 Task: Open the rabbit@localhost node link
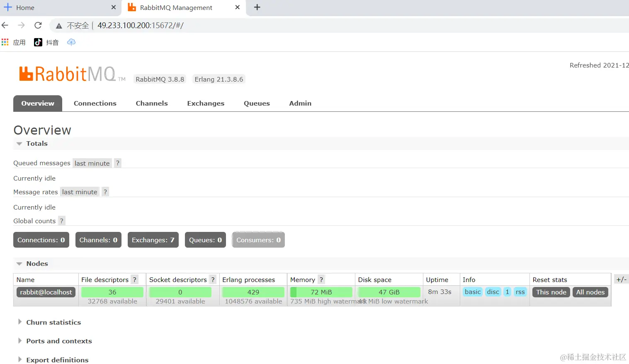point(46,292)
